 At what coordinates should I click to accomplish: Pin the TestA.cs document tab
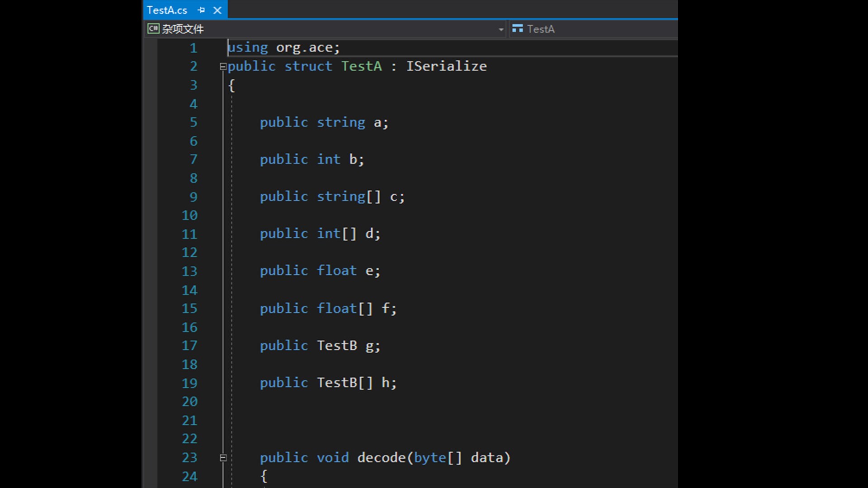click(202, 9)
